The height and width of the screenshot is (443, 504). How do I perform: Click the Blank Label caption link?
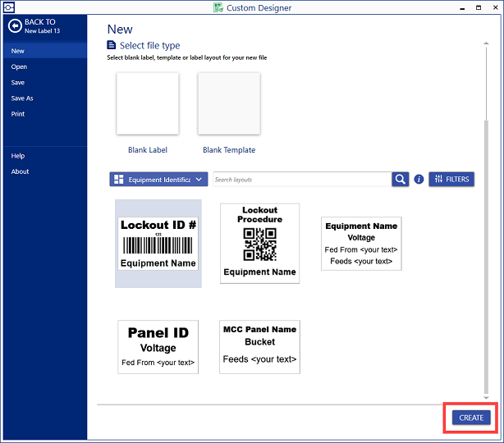tap(148, 149)
